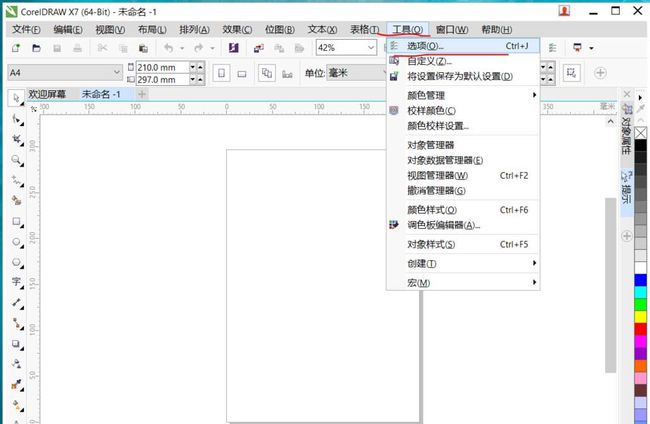The height and width of the screenshot is (424, 650).
Task: Click the Cut scissors icon
Action: coord(102,48)
